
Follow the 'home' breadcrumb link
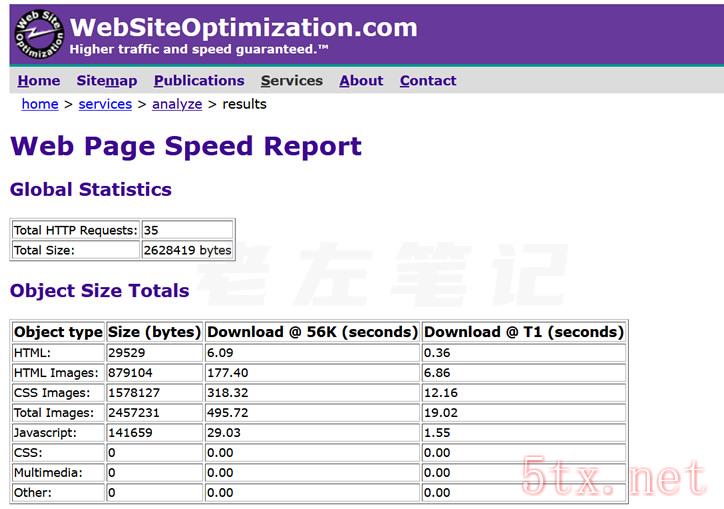(x=40, y=104)
